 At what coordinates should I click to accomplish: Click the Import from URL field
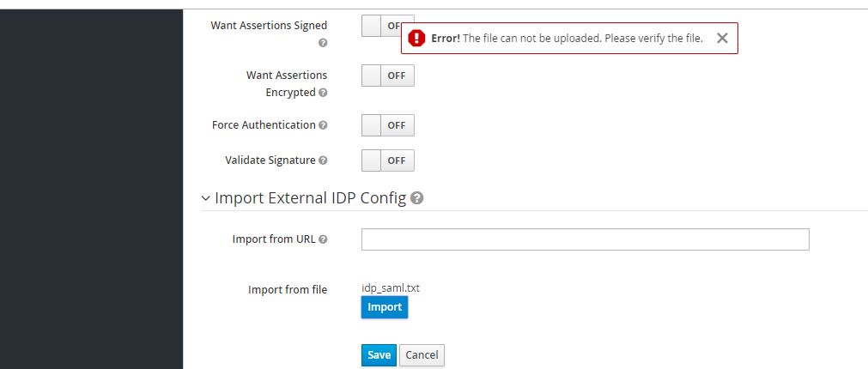585,239
